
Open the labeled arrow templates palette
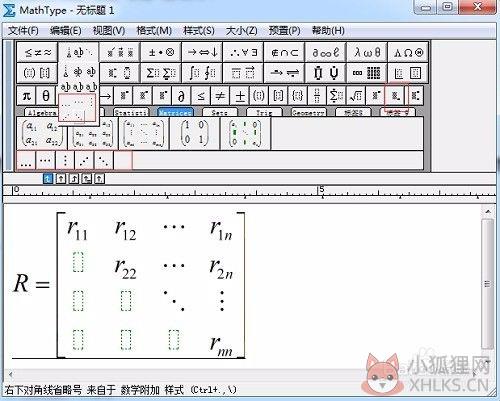[284, 73]
